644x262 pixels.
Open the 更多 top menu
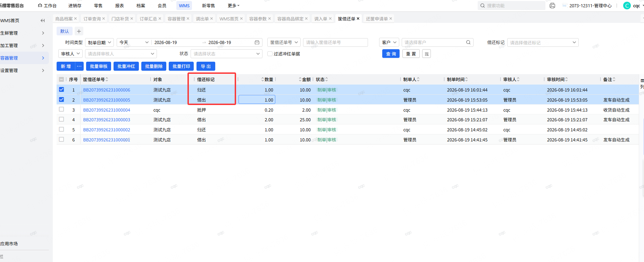click(x=234, y=6)
